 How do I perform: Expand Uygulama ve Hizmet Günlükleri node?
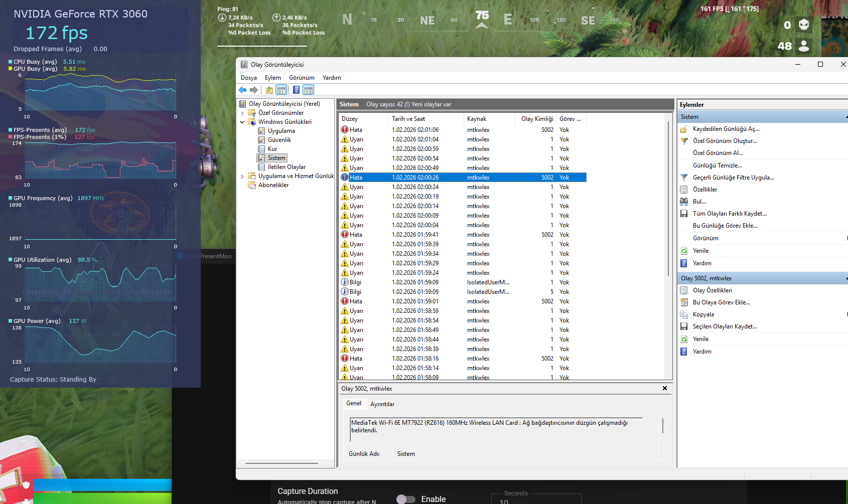coord(242,176)
